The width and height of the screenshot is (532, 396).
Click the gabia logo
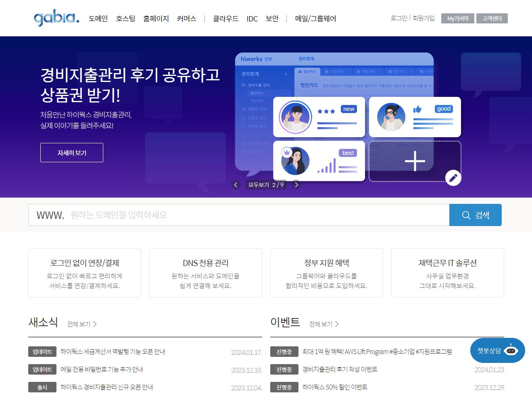[56, 18]
